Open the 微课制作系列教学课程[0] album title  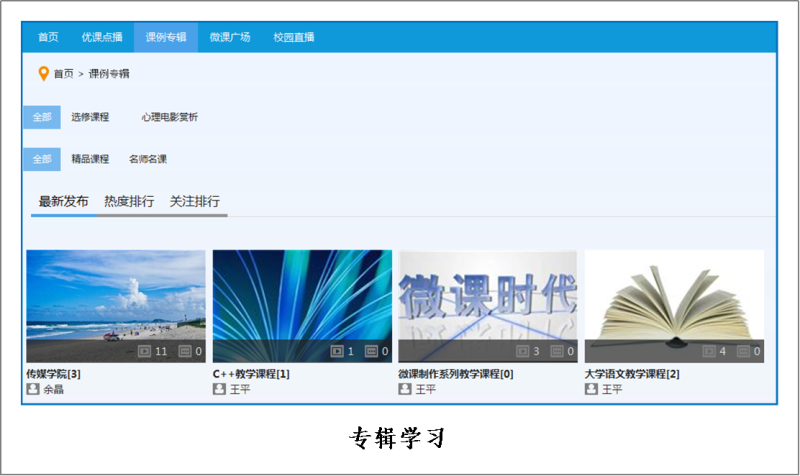tap(456, 374)
